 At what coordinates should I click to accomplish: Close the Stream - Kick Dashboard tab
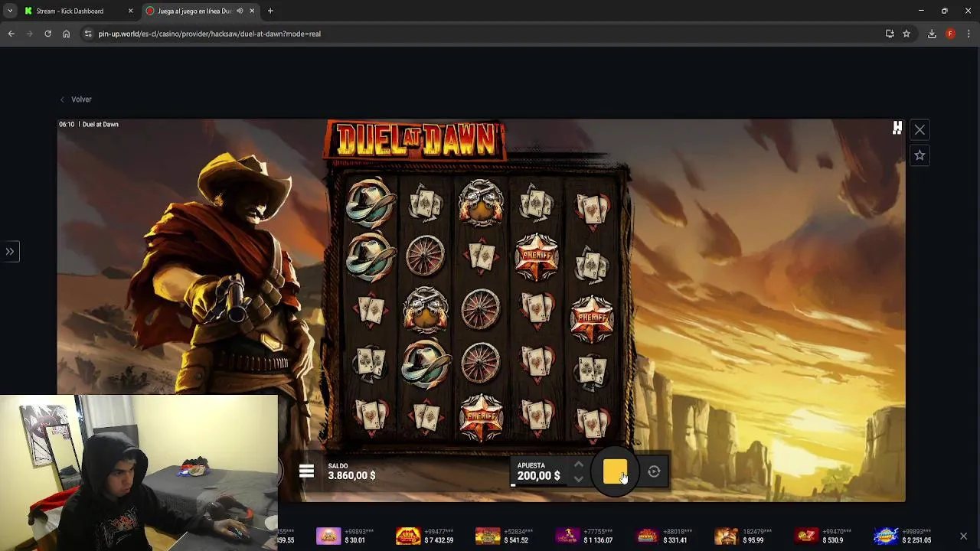coord(130,11)
